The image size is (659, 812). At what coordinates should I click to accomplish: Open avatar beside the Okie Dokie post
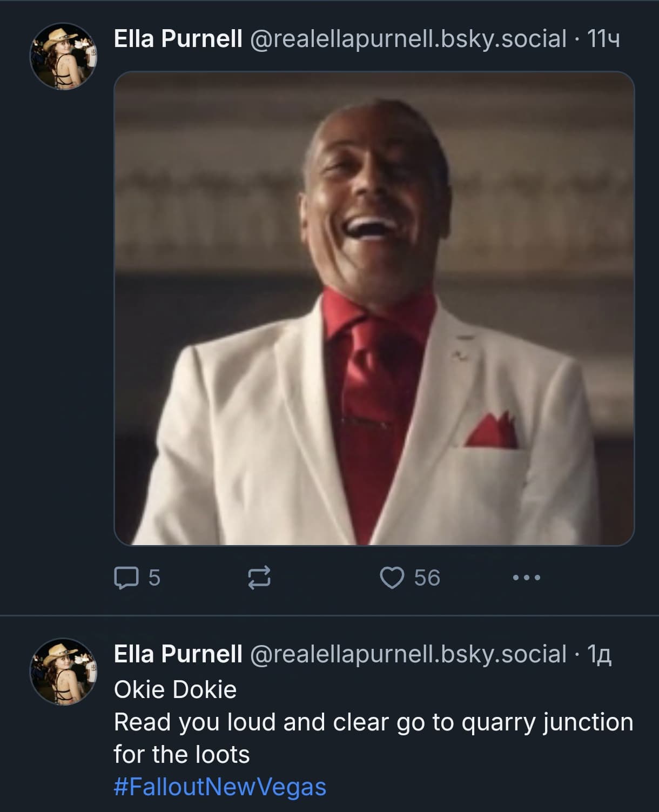pyautogui.click(x=63, y=672)
